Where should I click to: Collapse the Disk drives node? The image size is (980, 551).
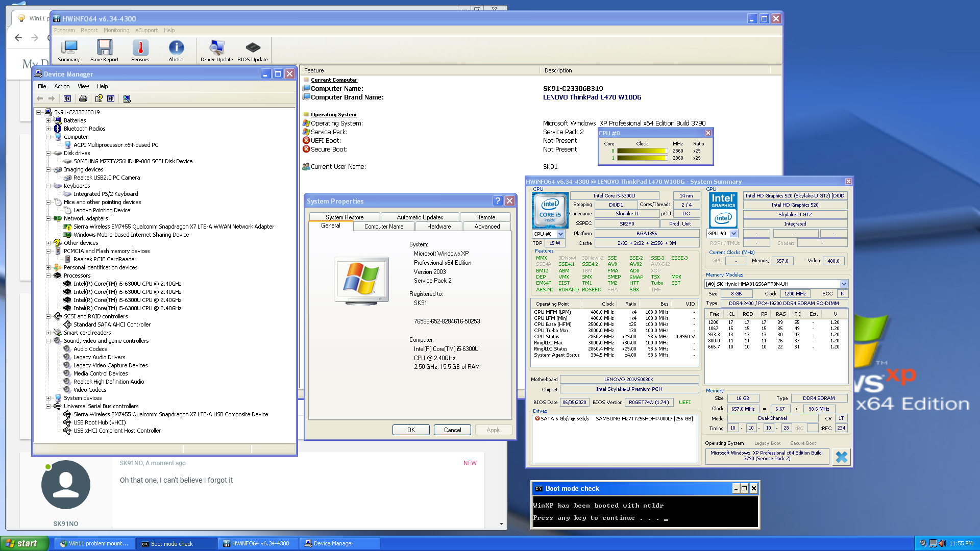(48, 153)
